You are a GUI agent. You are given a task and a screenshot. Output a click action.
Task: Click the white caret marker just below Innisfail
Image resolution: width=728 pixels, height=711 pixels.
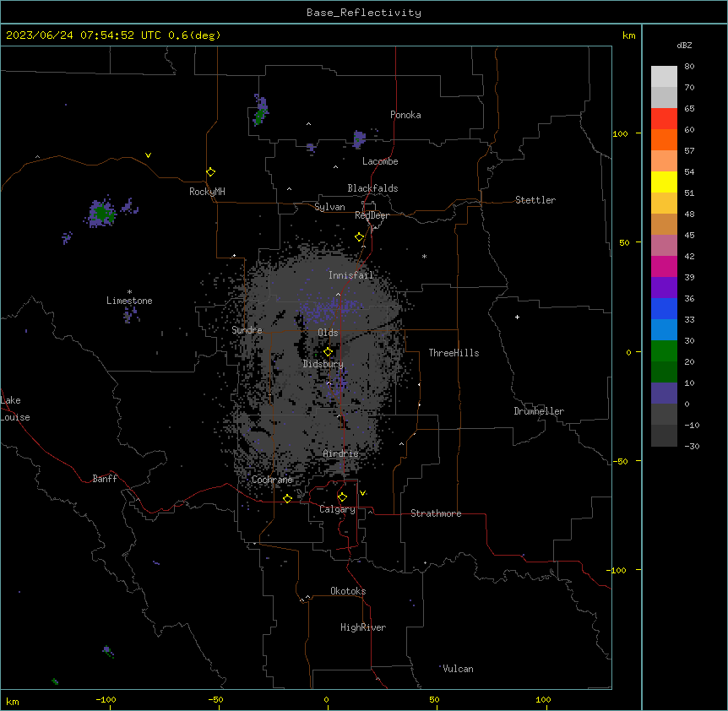coord(338,294)
